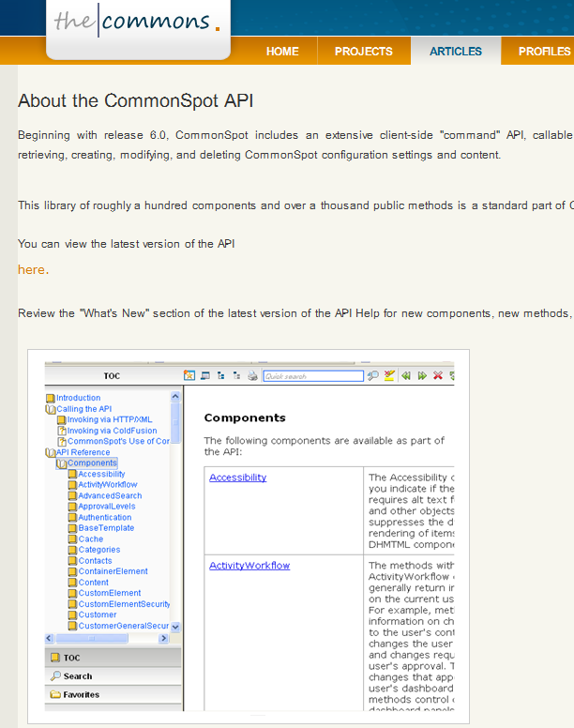Image resolution: width=574 pixels, height=728 pixels.
Task: Click the TOC tree scroll down arrow
Action: pos(175,627)
